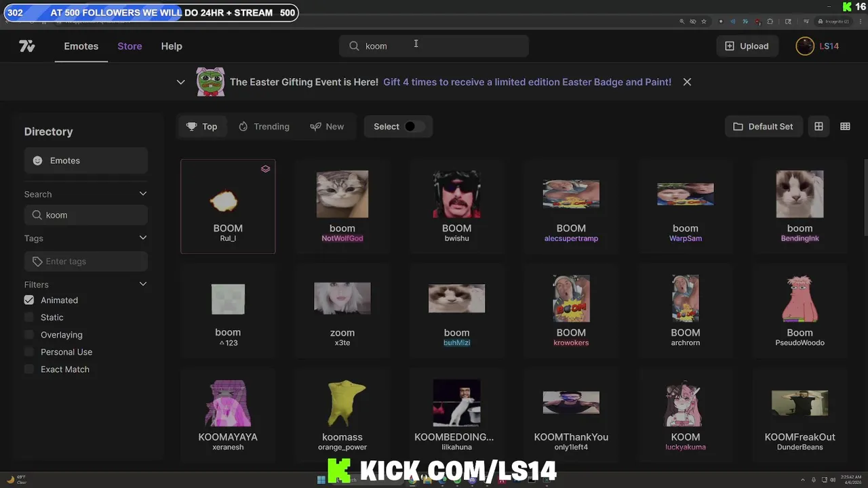Close the Easter Gifting Event banner
Image resolution: width=868 pixels, height=488 pixels.
(x=687, y=82)
